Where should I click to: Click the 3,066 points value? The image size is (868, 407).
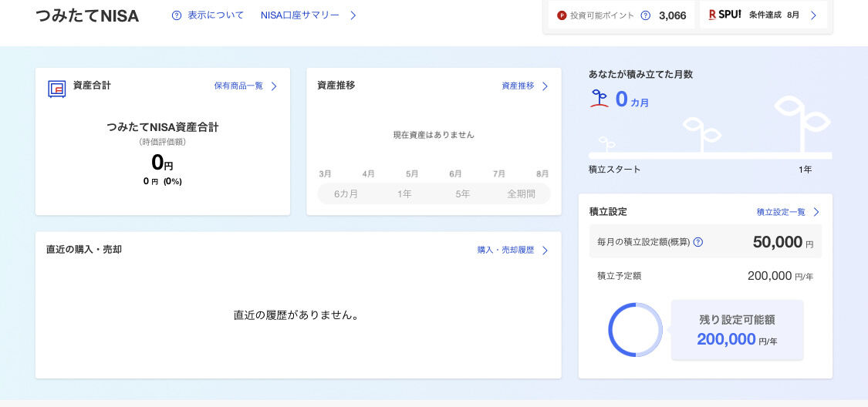coord(673,15)
